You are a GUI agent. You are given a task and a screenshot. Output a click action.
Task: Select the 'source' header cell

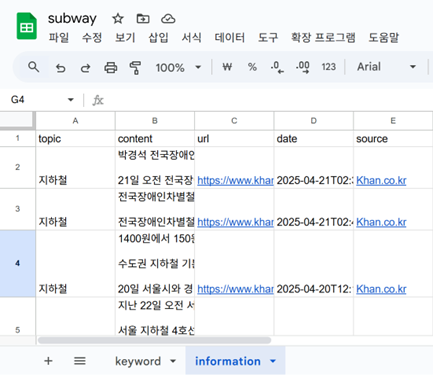(x=393, y=138)
